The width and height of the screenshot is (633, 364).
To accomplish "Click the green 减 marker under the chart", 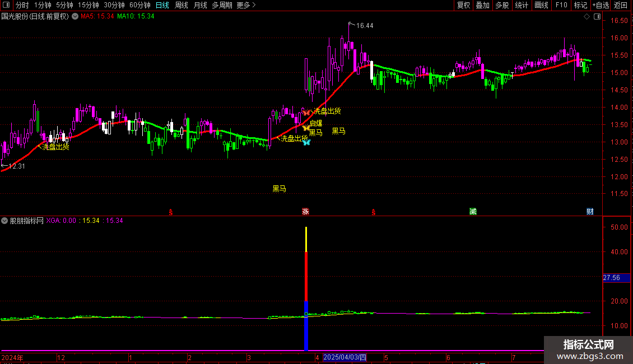I will point(473,212).
